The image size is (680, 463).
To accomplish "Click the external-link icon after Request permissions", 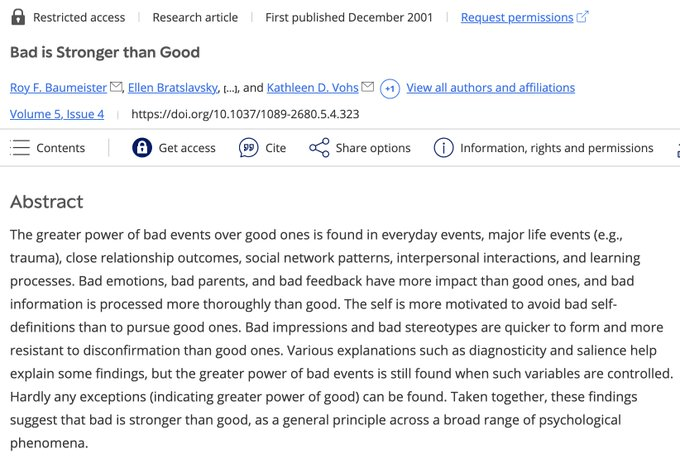I will pos(583,17).
